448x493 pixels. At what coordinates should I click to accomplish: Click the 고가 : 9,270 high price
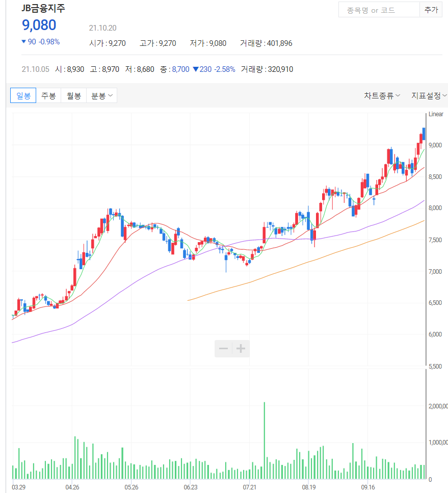[158, 43]
